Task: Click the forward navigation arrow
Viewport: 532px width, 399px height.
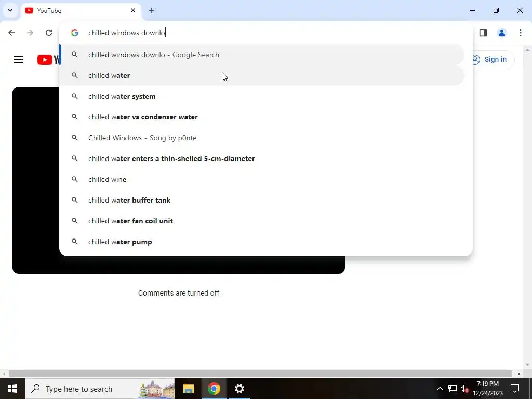Action: tap(30, 33)
